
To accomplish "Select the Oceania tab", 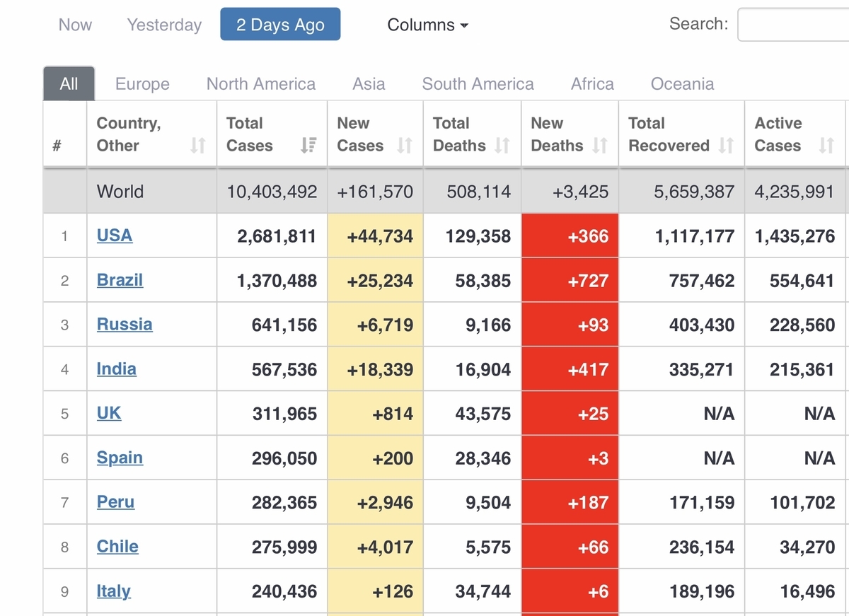I will pos(682,84).
